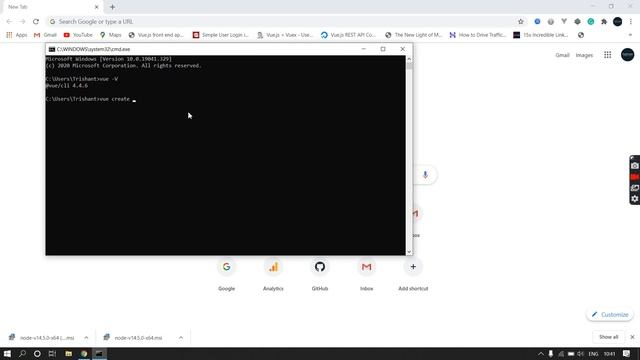Open the Vue.js front end bookmark

pyautogui.click(x=156, y=35)
